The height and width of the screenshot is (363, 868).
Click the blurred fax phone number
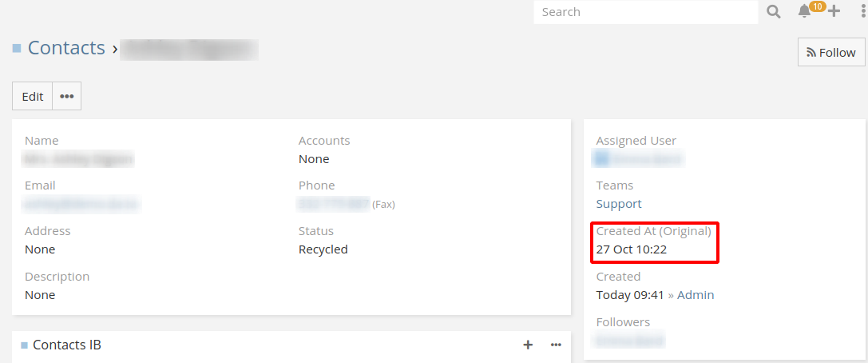tap(334, 205)
